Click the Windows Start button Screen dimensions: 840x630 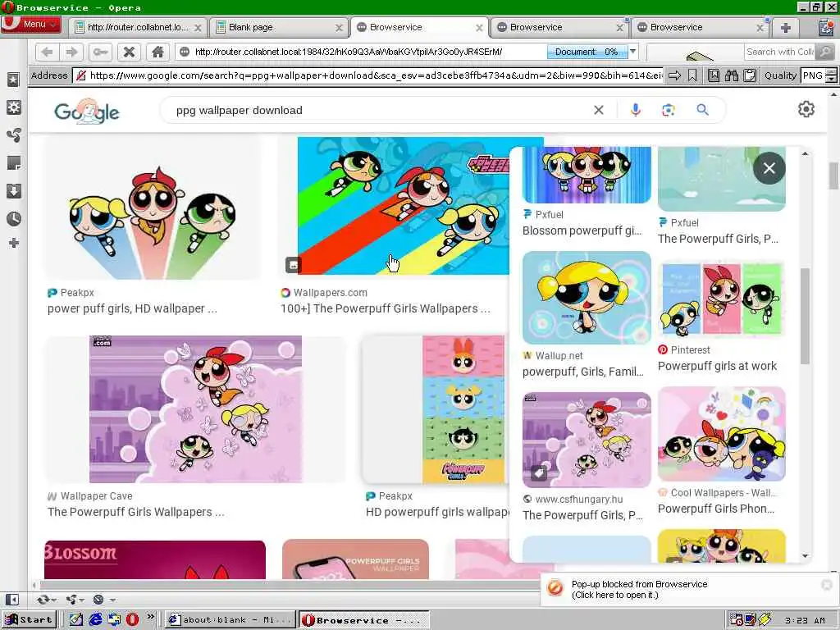tap(29, 620)
